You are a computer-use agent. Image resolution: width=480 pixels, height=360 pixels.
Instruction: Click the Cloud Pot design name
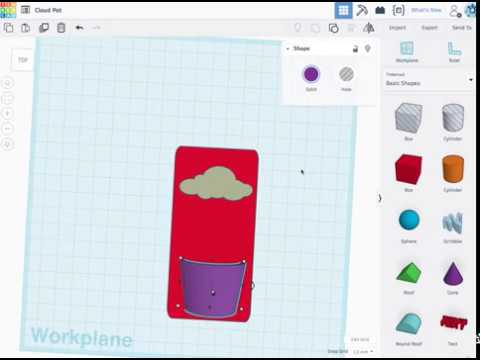pos(48,10)
